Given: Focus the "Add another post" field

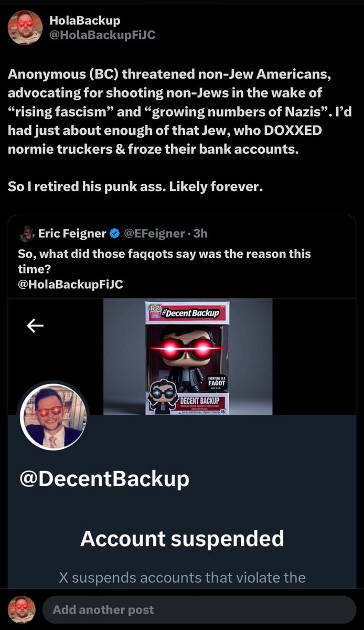Looking at the screenshot, I should click(199, 610).
